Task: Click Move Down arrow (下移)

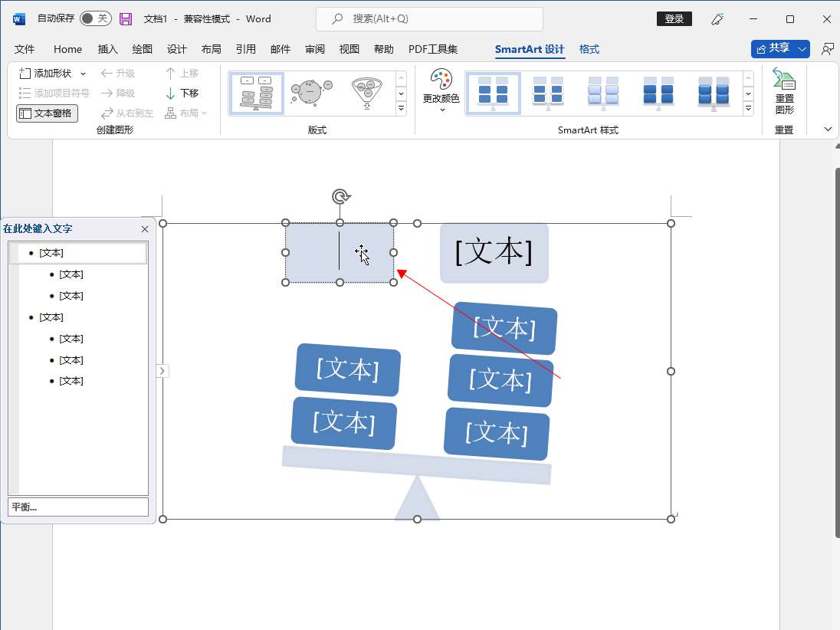Action: (x=182, y=93)
